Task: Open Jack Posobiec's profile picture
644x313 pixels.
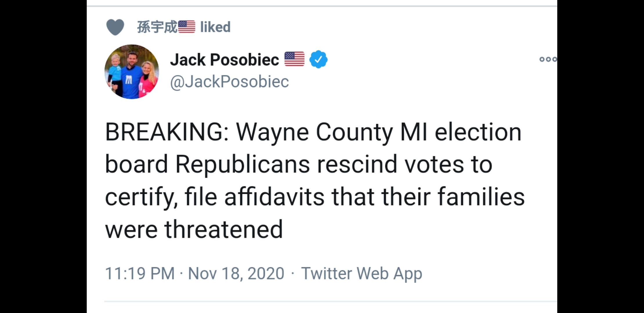Action: (x=132, y=72)
